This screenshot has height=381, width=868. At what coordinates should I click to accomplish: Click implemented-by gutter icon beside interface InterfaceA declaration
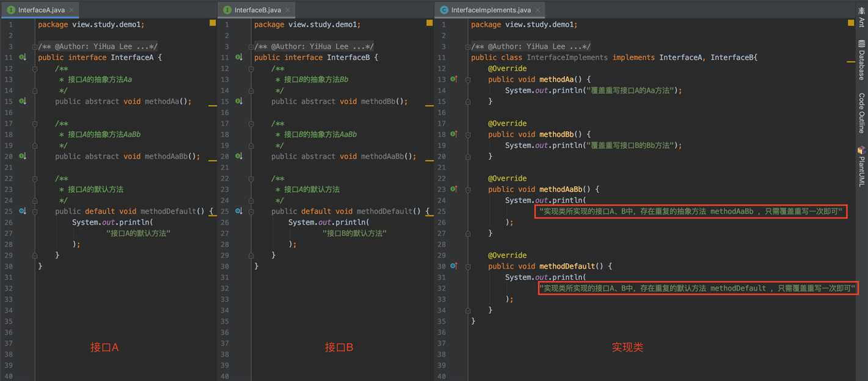[x=23, y=57]
